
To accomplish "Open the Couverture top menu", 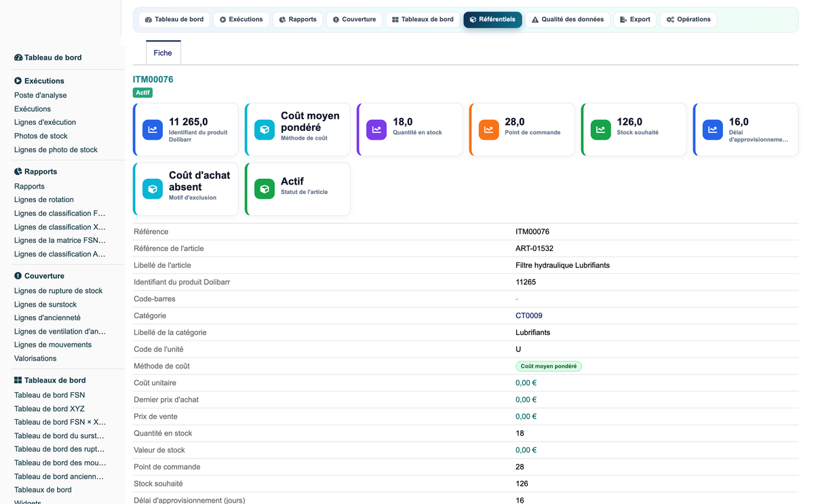I will 354,20.
